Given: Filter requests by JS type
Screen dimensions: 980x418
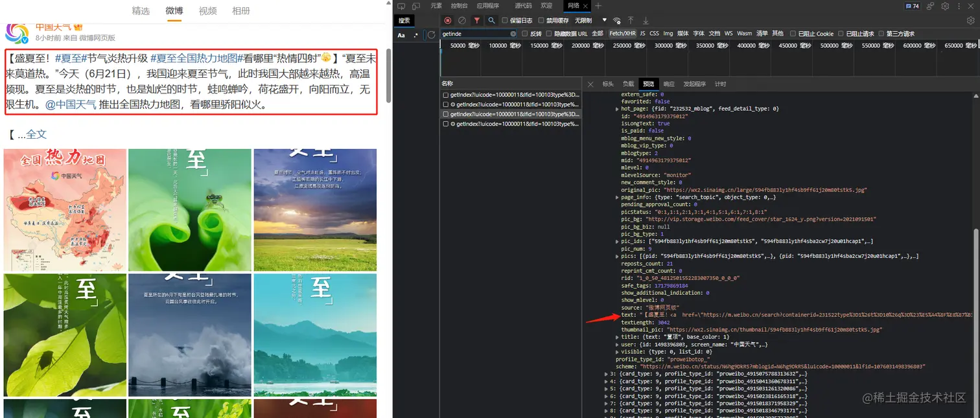Looking at the screenshot, I should point(642,34).
